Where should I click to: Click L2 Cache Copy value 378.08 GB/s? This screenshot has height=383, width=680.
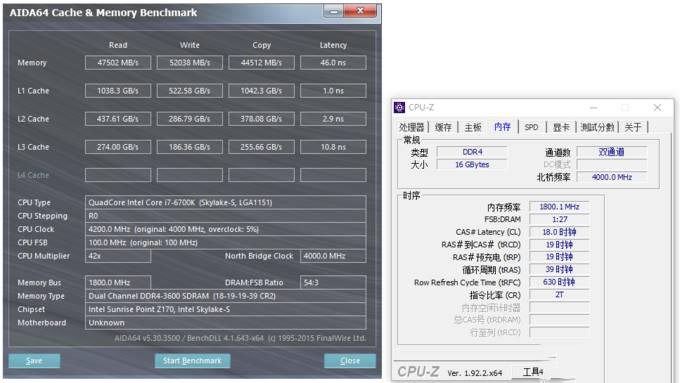tap(262, 119)
